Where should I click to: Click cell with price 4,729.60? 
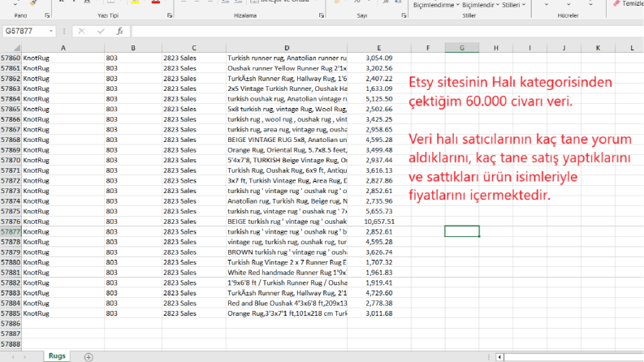click(379, 293)
